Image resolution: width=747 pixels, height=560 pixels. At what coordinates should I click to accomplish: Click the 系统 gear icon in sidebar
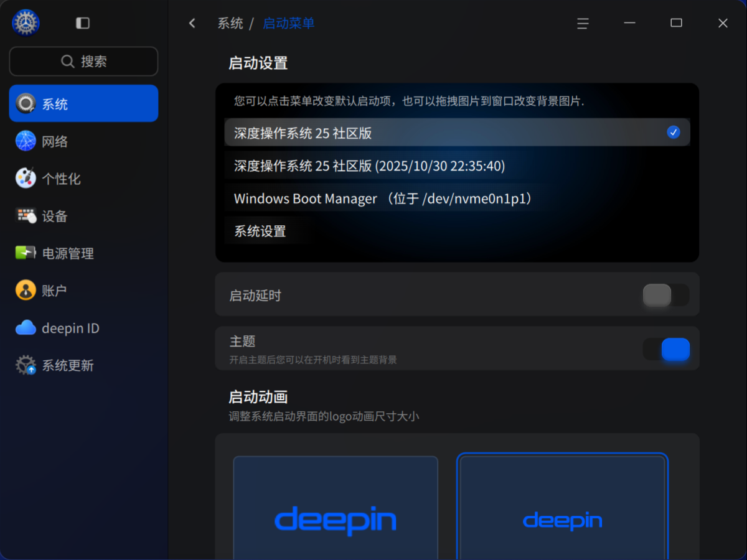click(x=26, y=103)
